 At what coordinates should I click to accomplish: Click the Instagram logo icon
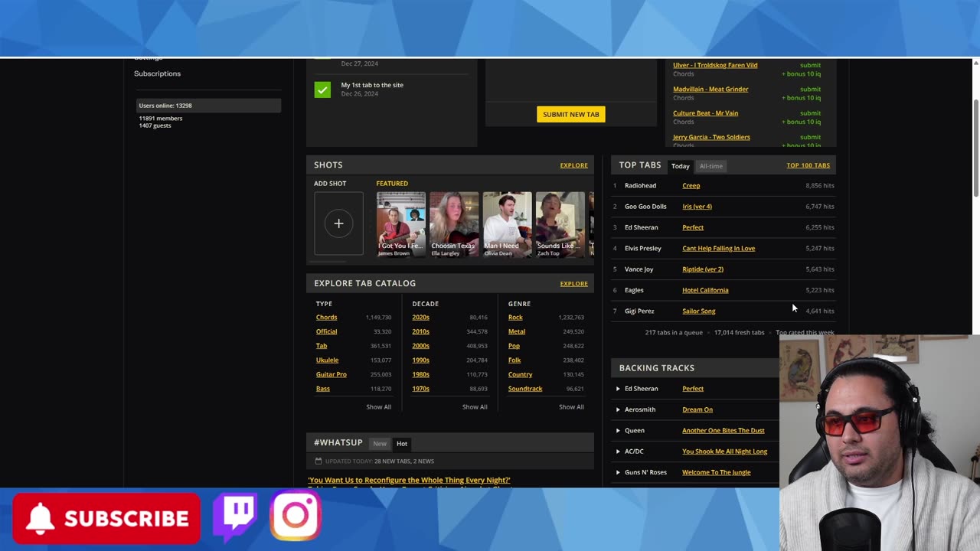(296, 517)
